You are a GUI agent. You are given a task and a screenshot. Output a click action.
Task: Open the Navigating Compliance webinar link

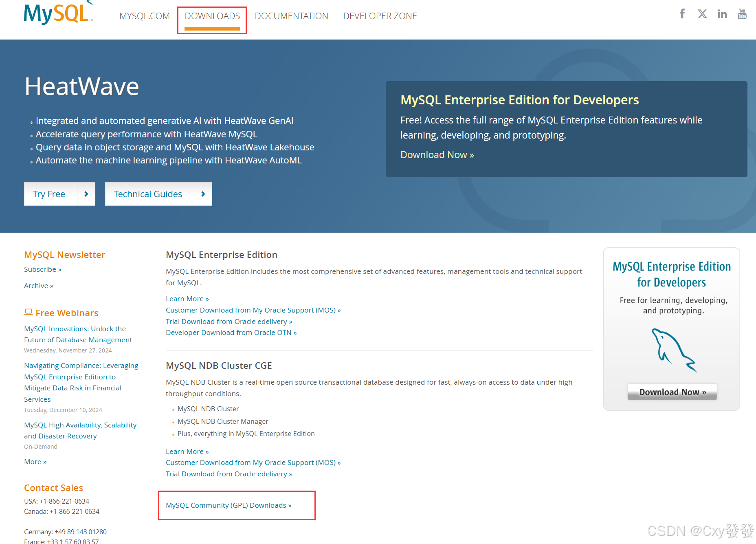pos(81,382)
